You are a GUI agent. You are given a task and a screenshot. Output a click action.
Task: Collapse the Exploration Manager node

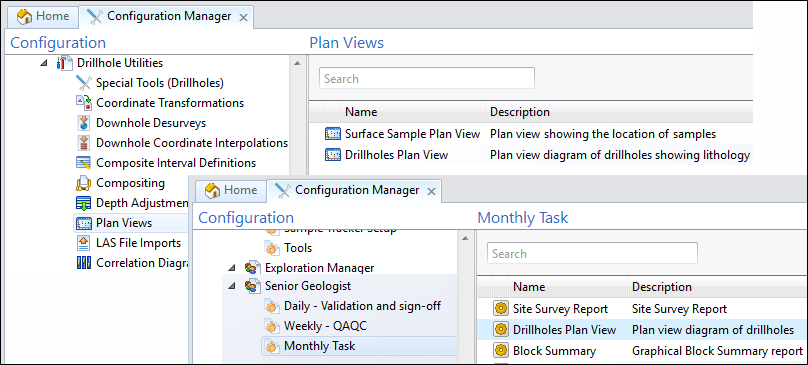(x=232, y=268)
